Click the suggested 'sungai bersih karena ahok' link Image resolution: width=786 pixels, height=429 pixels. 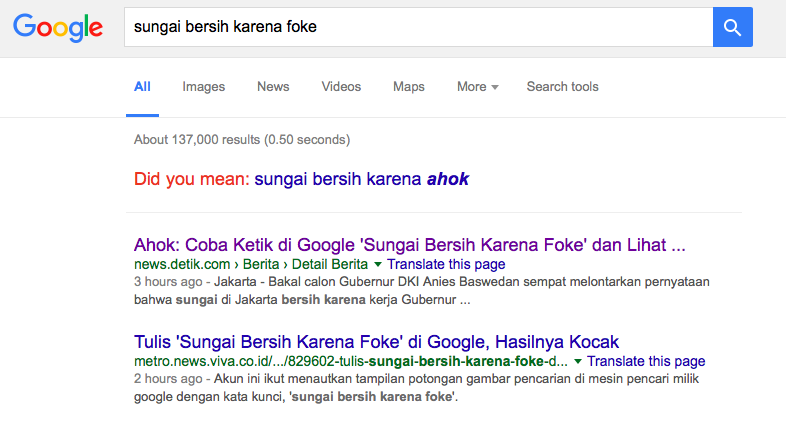pos(361,180)
